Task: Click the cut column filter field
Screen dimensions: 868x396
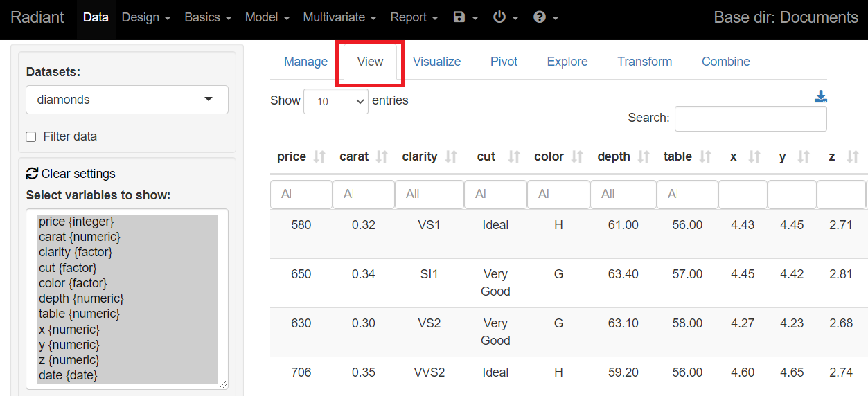Action: pyautogui.click(x=495, y=195)
